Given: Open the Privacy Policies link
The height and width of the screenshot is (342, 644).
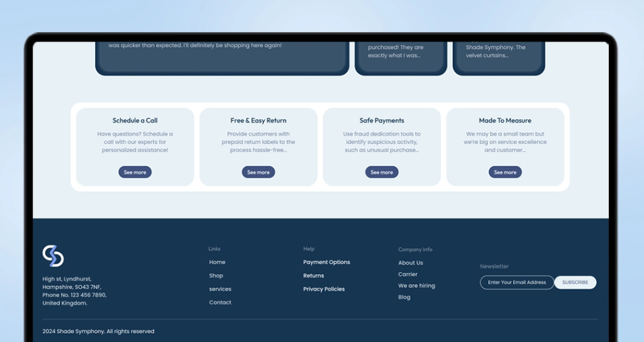Looking at the screenshot, I should [324, 289].
